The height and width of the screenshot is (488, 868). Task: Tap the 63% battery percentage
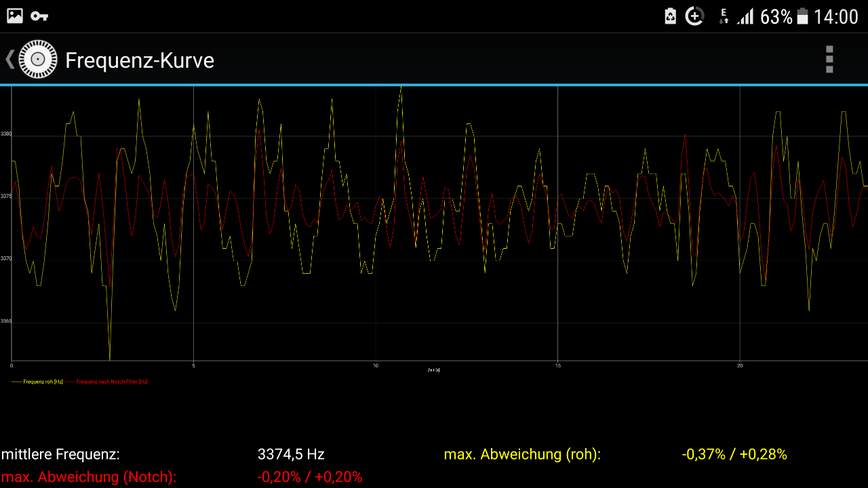pyautogui.click(x=776, y=16)
